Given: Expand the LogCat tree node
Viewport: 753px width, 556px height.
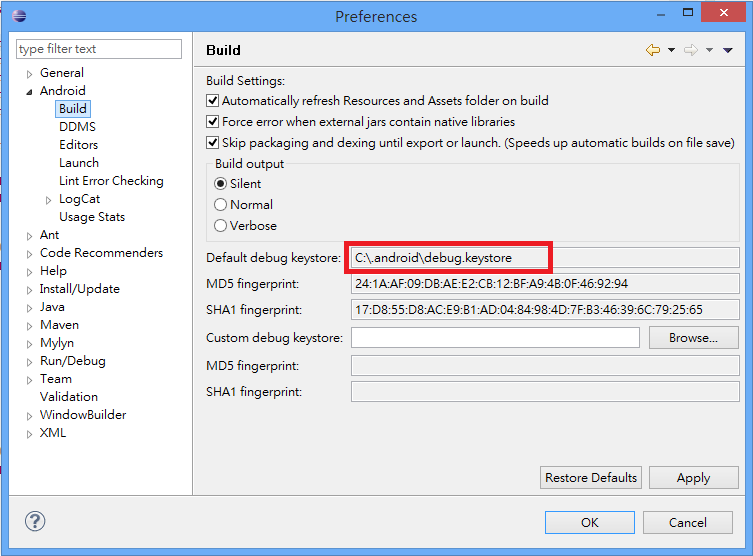Looking at the screenshot, I should click(x=48, y=200).
